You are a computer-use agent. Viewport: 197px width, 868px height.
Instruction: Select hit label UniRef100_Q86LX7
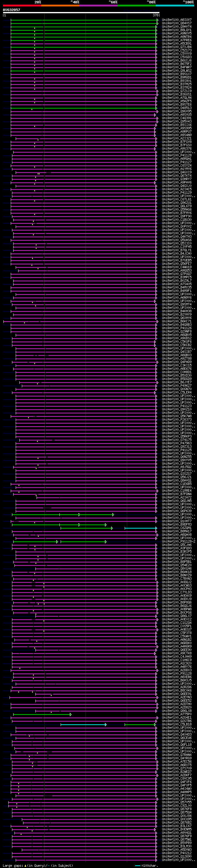pos(177,616)
